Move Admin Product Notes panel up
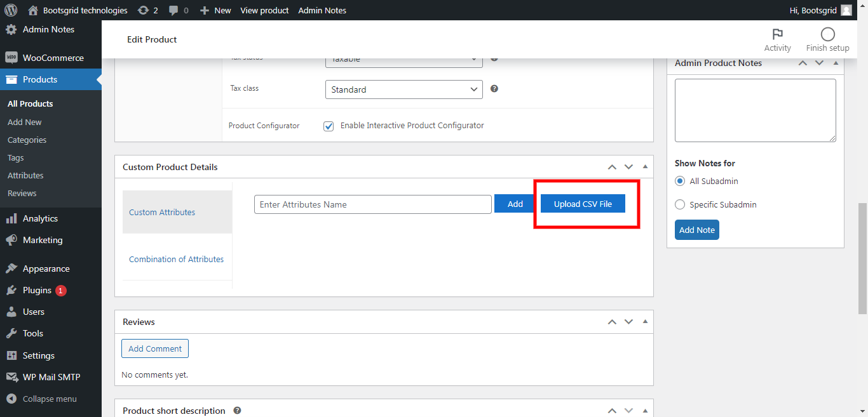 coord(803,63)
